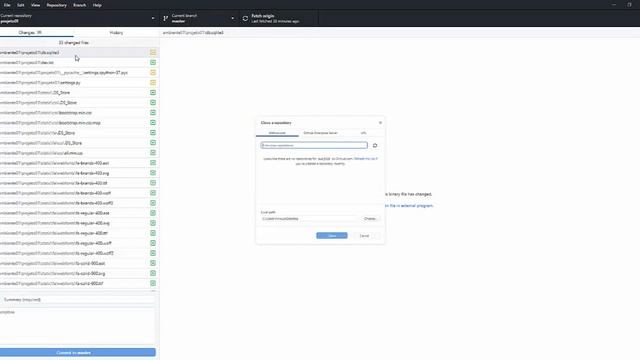Click the added icon beside fa-brands-400.ttf
The height and width of the screenshot is (360, 640).
(153, 183)
